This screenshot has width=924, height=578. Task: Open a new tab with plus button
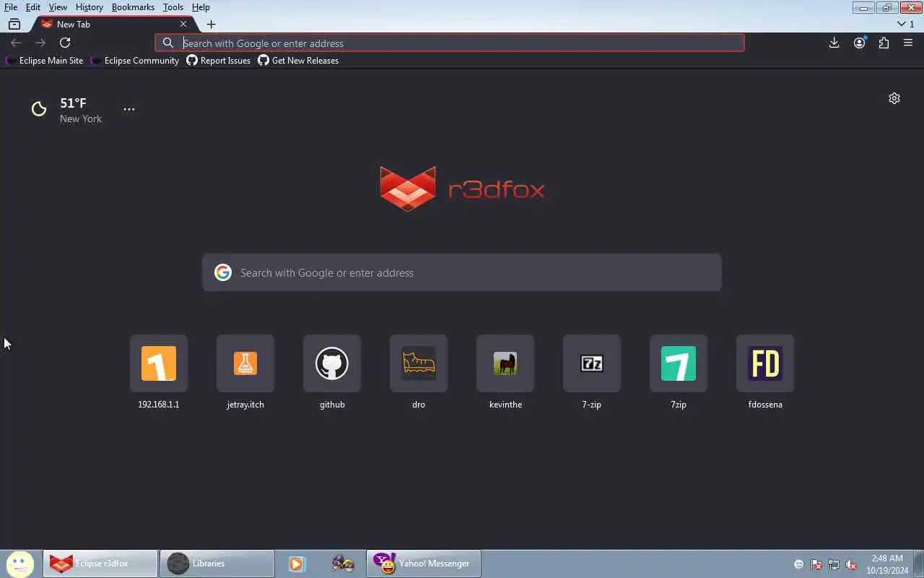(211, 24)
